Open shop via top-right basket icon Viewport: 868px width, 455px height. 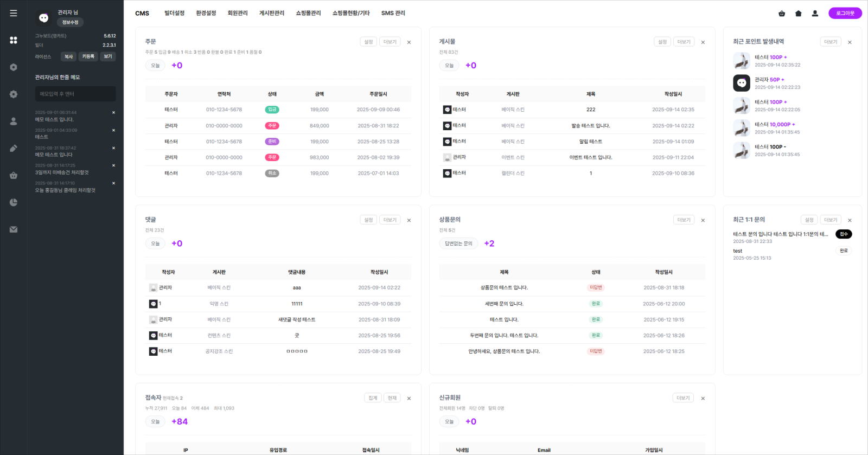(x=782, y=14)
